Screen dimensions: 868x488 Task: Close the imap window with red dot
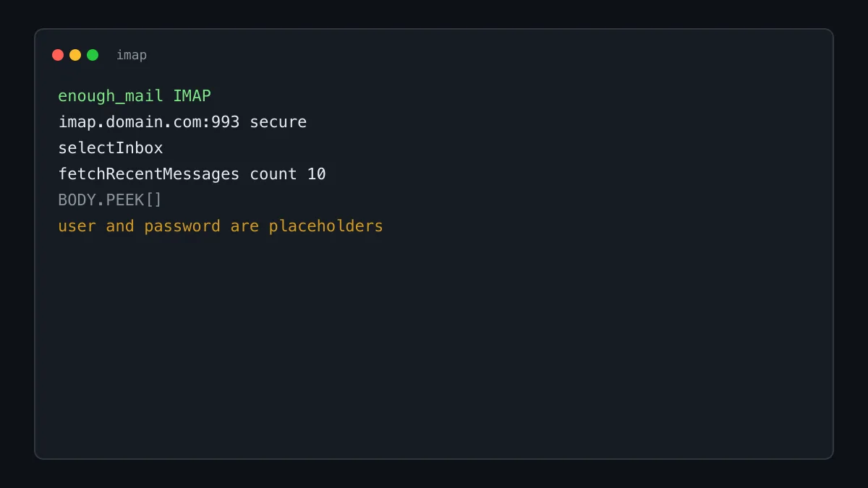tap(58, 55)
